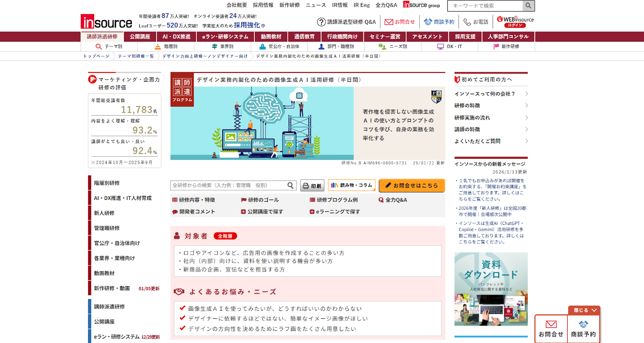This screenshot has height=343, width=644.
Task: Open the 採用支援 main tab
Action: click(465, 37)
